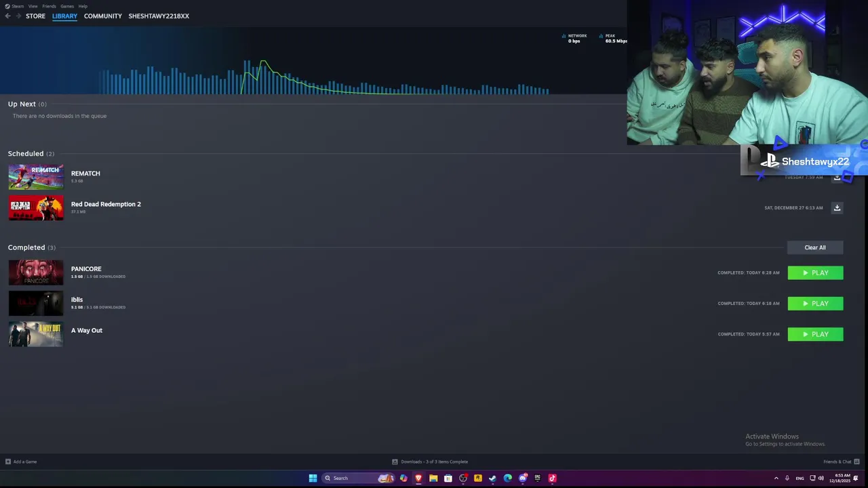
Task: Open Epic Games Launcher from taskbar
Action: [538, 478]
